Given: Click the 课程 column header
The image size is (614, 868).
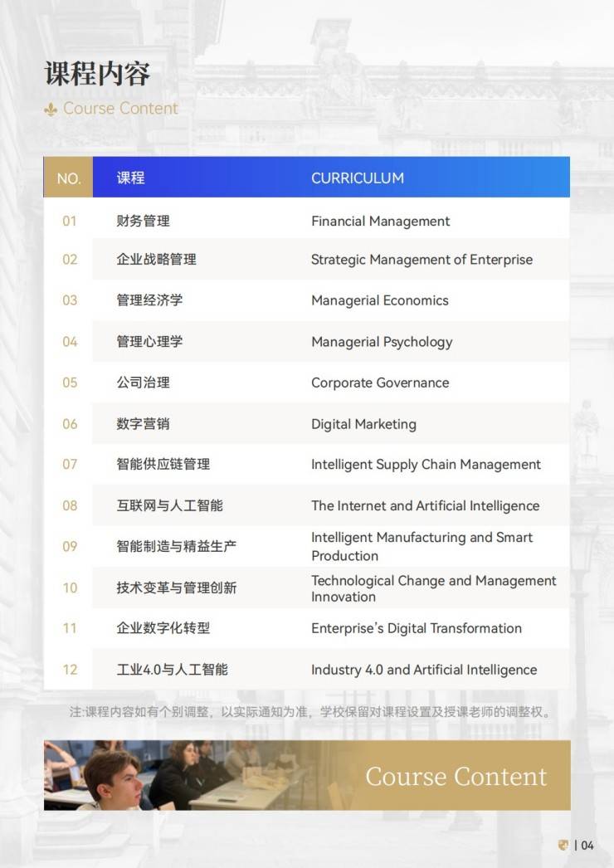Looking at the screenshot, I should [130, 178].
